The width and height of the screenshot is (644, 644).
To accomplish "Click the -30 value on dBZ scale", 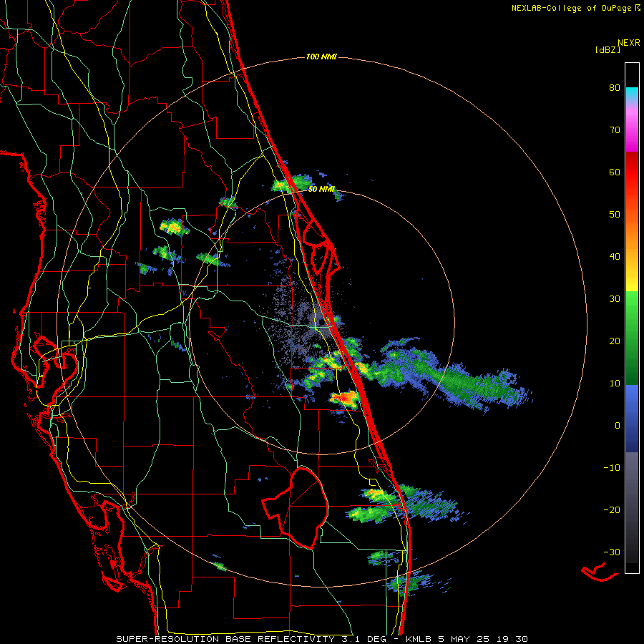I will tap(612, 552).
